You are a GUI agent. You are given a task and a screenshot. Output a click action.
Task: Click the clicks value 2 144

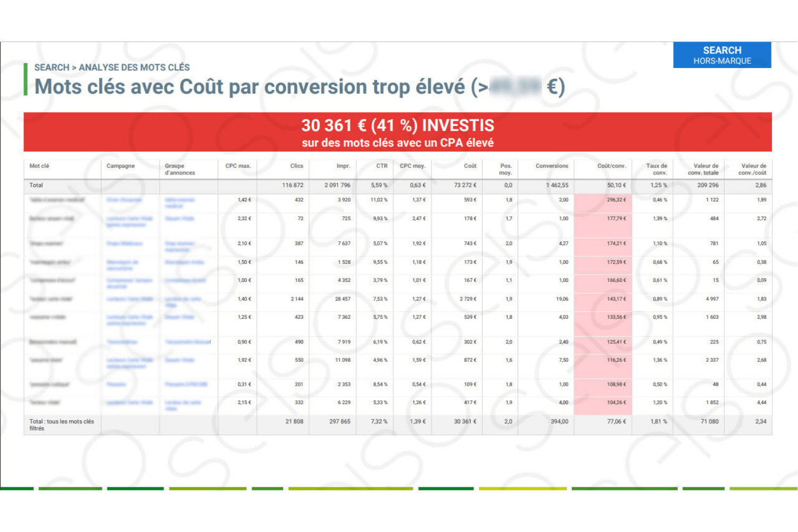pos(297,299)
